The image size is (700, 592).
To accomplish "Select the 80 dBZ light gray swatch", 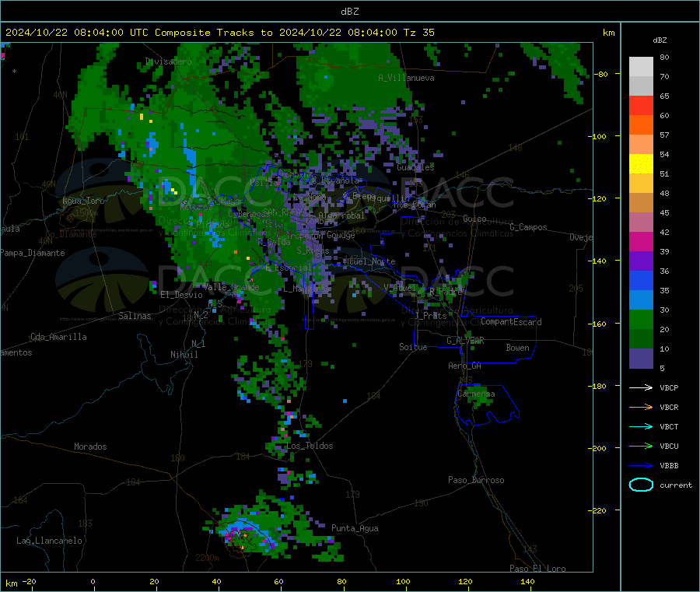I will click(641, 67).
